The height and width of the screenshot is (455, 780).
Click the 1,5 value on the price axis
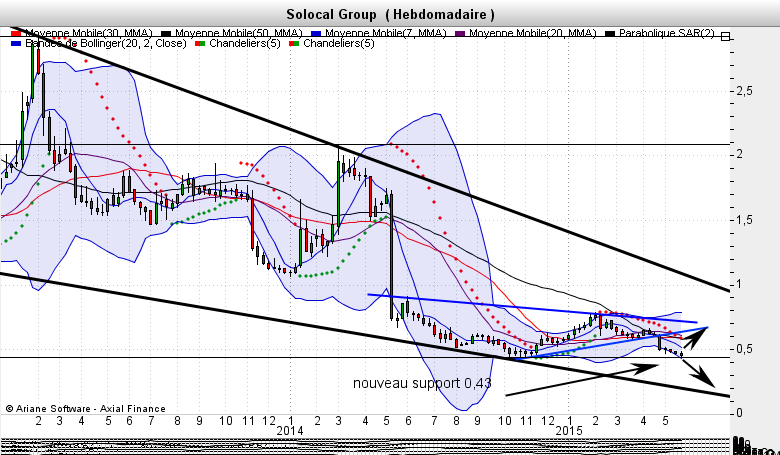[744, 220]
